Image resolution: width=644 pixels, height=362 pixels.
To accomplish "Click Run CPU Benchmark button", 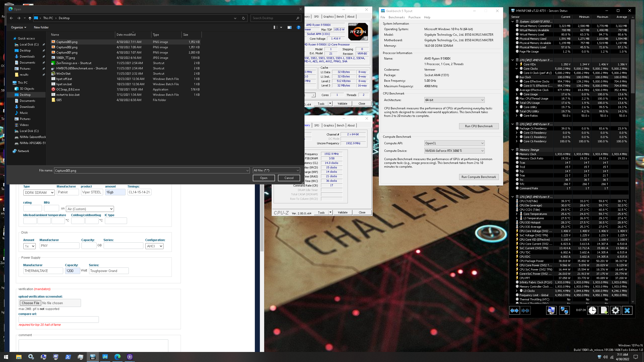I will point(479,126).
